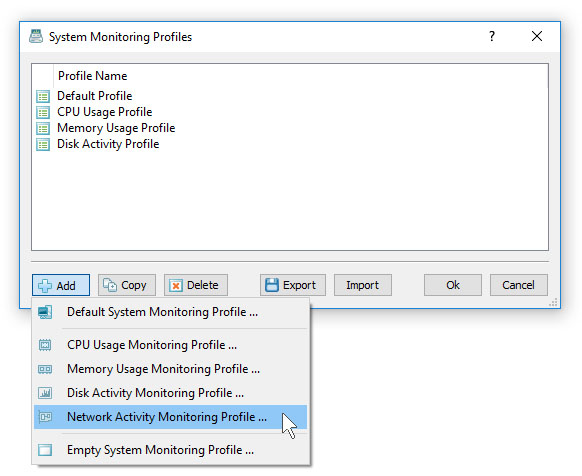The image size is (582, 476).
Task: Click the red Delete button icon
Action: [176, 286]
